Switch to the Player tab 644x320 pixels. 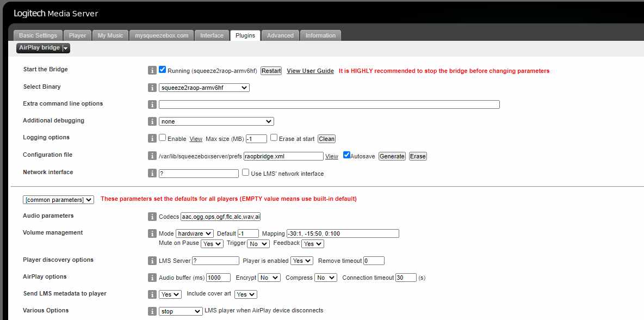pos(78,35)
